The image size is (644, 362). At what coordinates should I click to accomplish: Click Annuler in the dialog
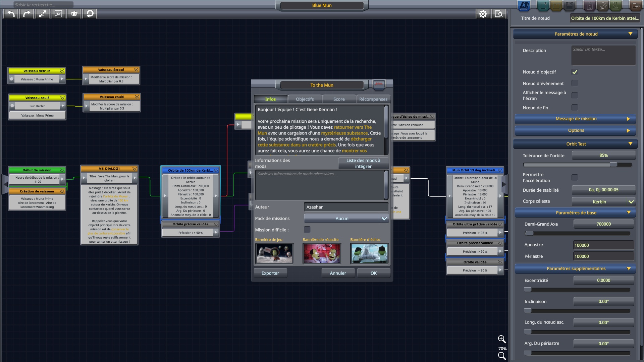click(x=338, y=273)
